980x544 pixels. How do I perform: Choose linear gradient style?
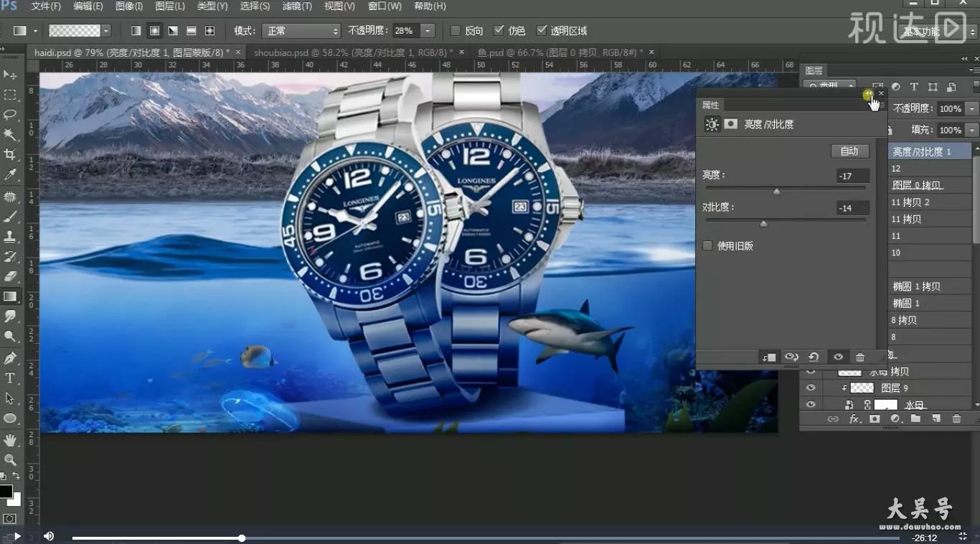(x=136, y=31)
